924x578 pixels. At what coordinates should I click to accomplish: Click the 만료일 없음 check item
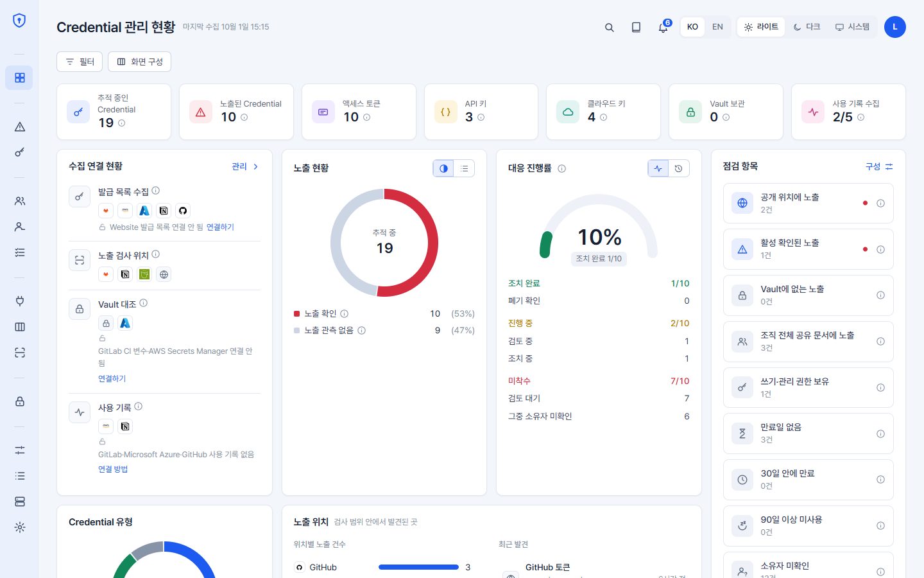click(808, 433)
